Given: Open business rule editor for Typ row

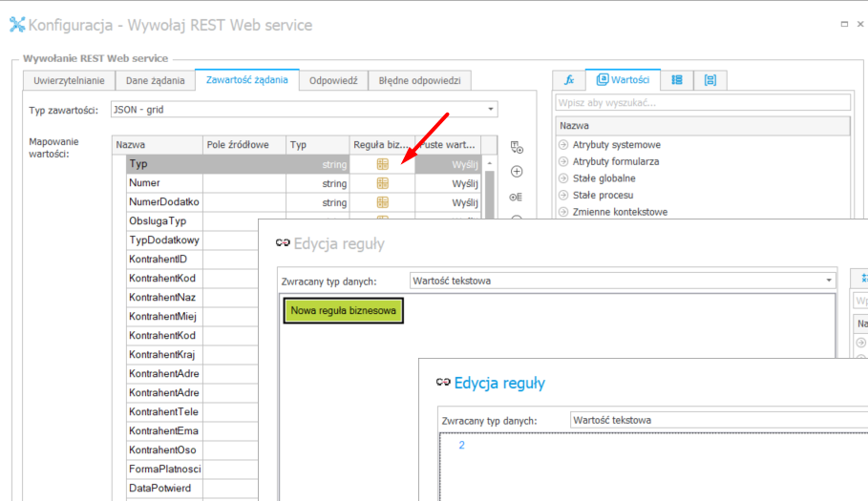Looking at the screenshot, I should (382, 164).
